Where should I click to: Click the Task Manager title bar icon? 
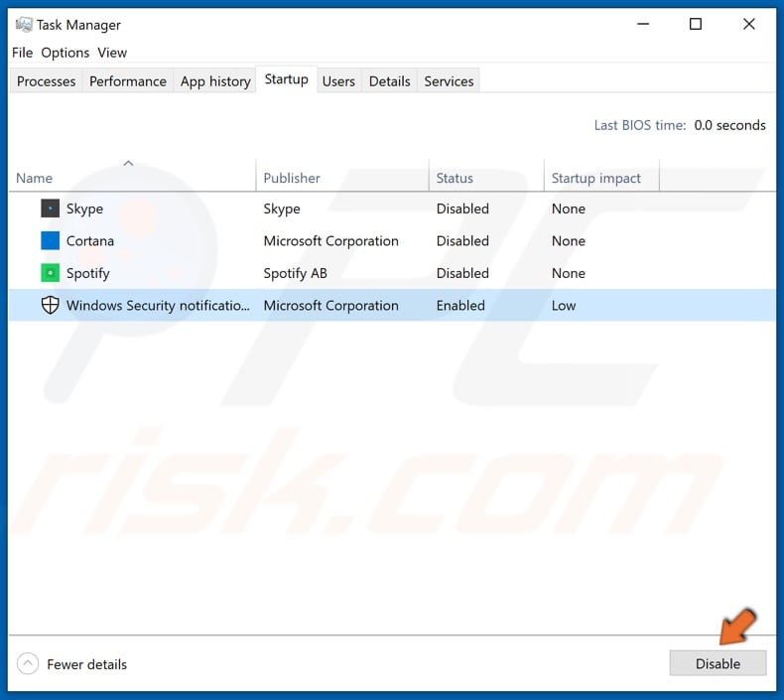coord(24,25)
